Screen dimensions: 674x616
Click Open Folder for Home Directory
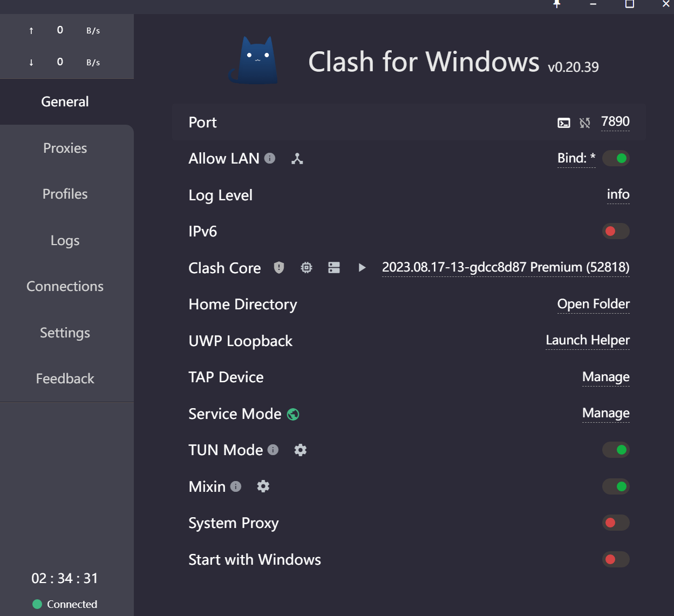point(593,304)
